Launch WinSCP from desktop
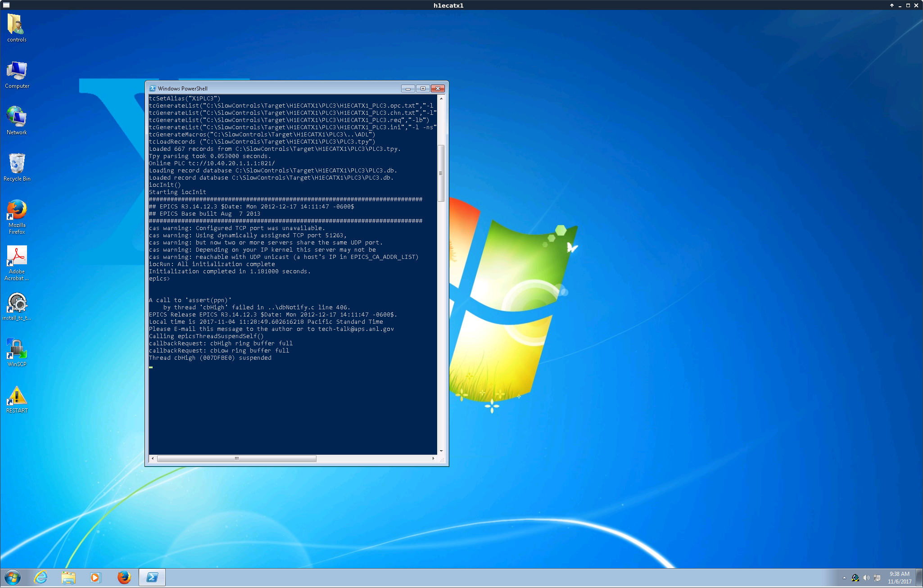The height and width of the screenshot is (588, 923). (17, 353)
